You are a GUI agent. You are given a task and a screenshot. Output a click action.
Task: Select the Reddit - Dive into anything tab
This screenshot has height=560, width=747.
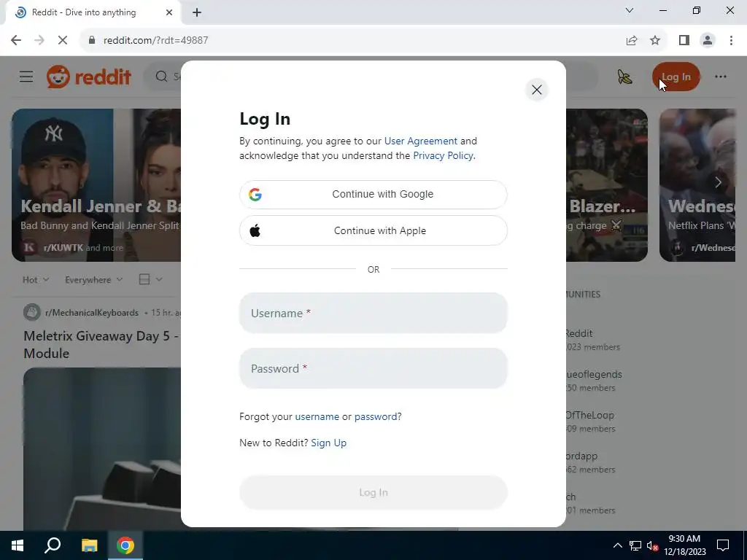[x=93, y=13]
